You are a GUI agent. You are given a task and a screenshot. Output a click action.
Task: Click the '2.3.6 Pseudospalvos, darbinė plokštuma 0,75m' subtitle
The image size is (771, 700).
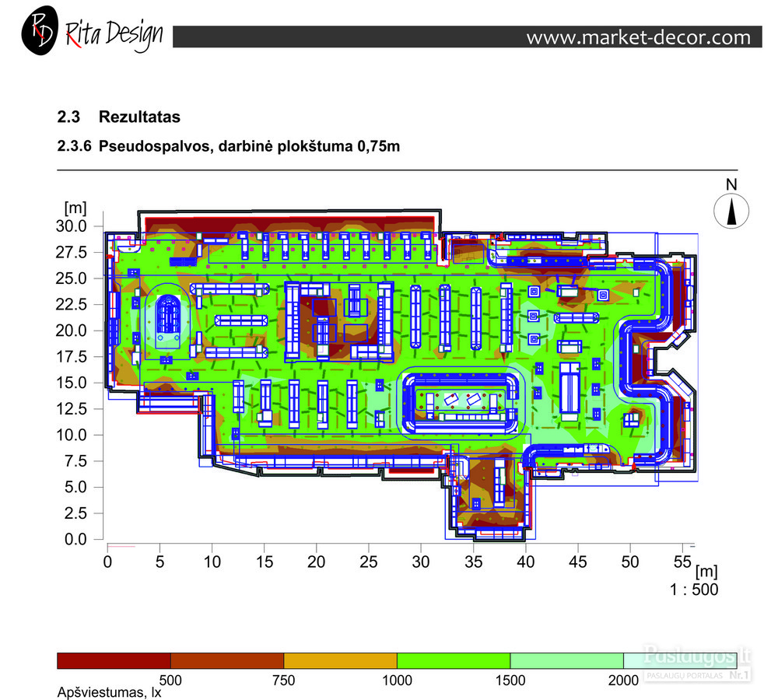coord(228,146)
